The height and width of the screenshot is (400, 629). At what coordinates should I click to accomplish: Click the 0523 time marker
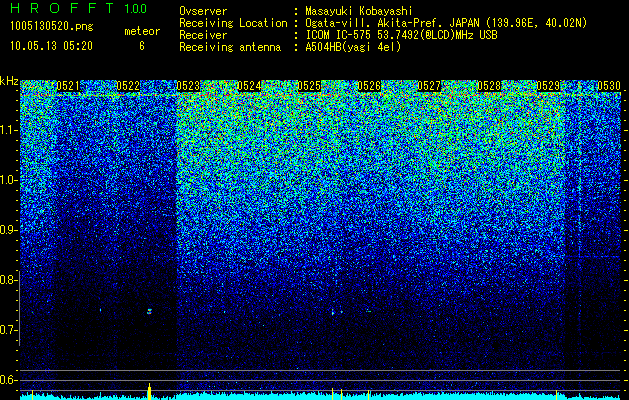tap(188, 86)
